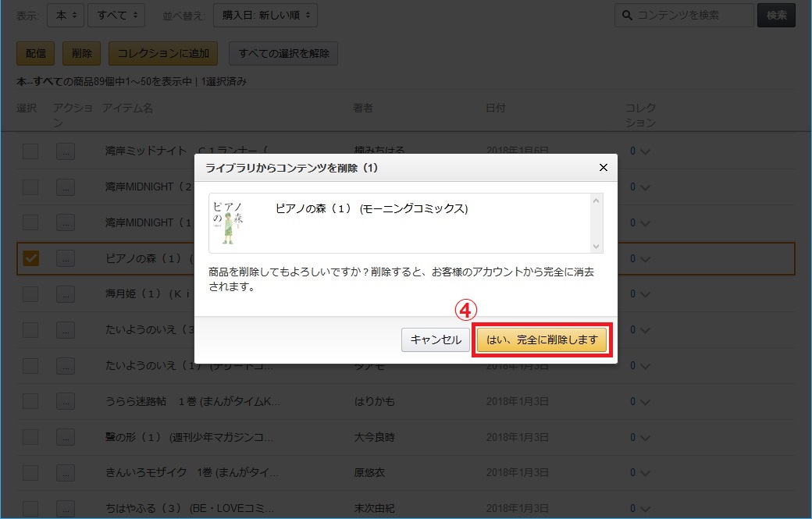Open action menu for ちはやふる row

pyautogui.click(x=66, y=508)
